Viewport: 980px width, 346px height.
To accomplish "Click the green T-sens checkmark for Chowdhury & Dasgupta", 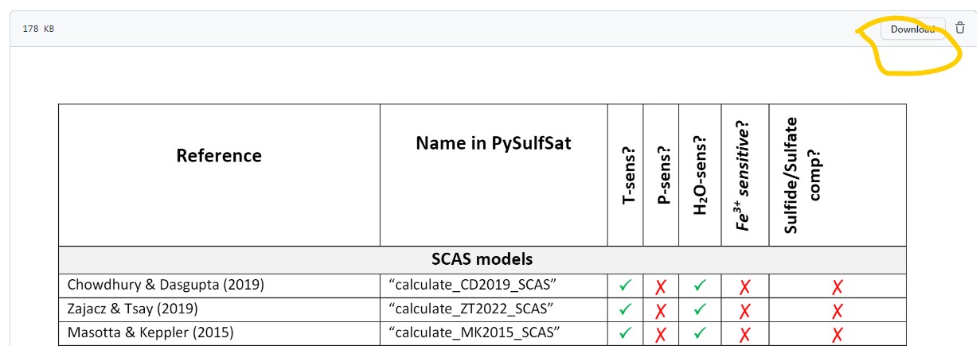I will tap(626, 286).
